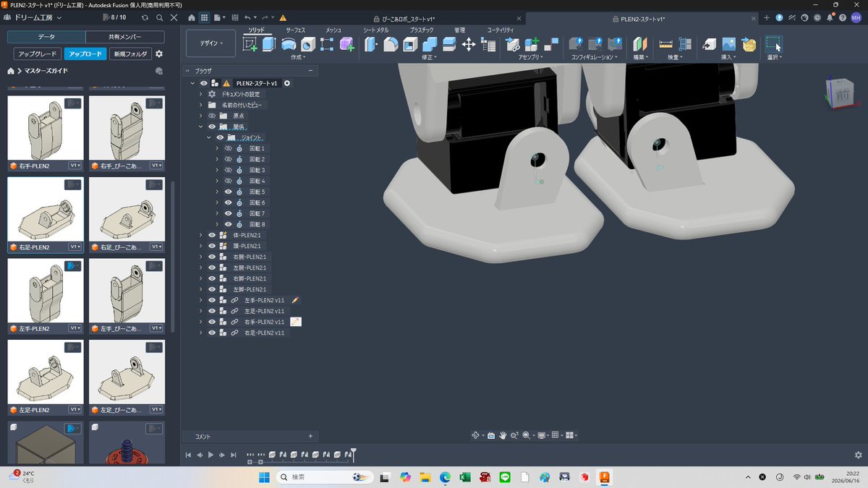Switch to メッシュ tab

pos(333,30)
